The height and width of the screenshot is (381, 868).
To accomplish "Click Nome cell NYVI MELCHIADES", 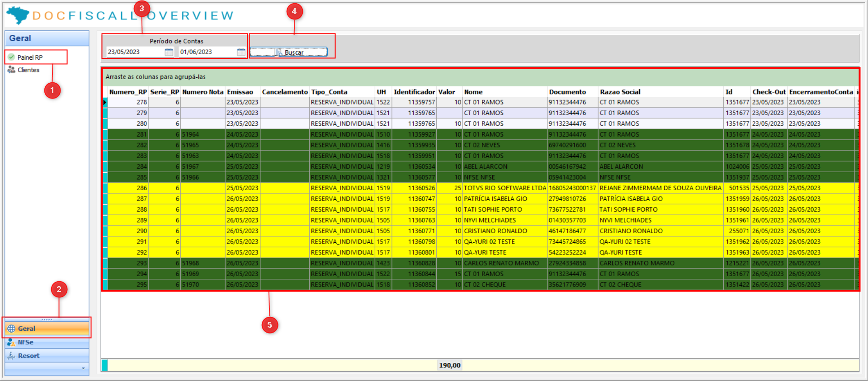I will 505,220.
